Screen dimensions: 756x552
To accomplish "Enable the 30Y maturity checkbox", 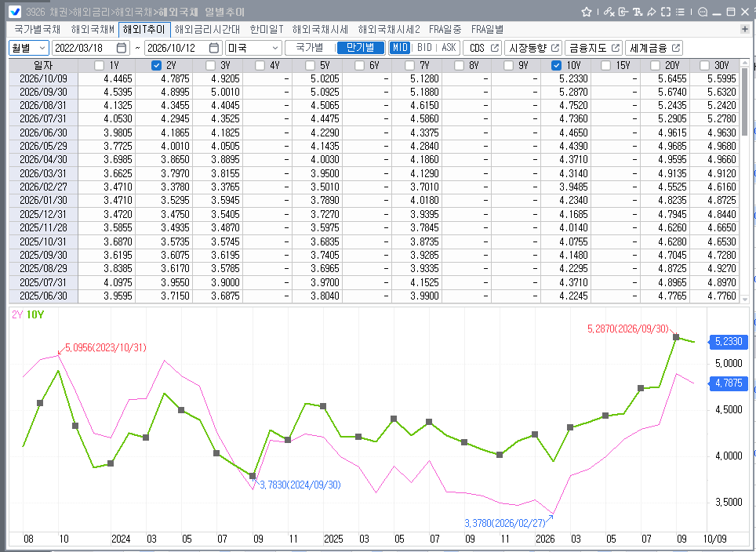I will [x=704, y=66].
